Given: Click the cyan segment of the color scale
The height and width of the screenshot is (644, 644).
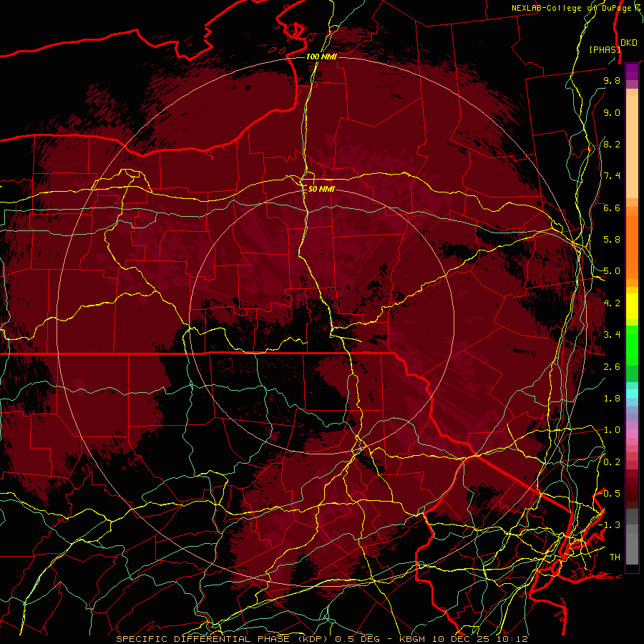Looking at the screenshot, I should 632,394.
